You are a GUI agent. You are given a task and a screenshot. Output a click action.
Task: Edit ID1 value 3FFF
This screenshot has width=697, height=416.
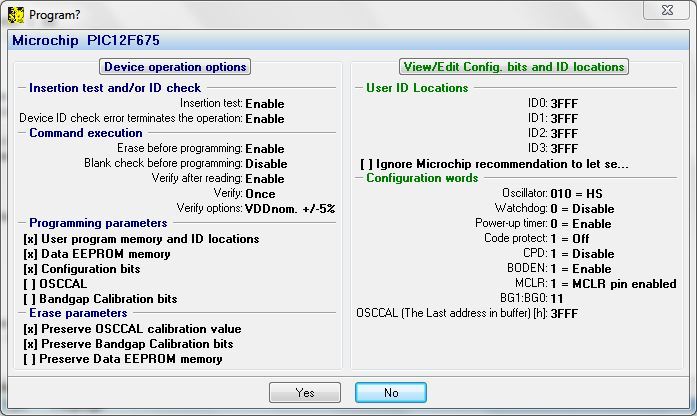pyautogui.click(x=564, y=119)
